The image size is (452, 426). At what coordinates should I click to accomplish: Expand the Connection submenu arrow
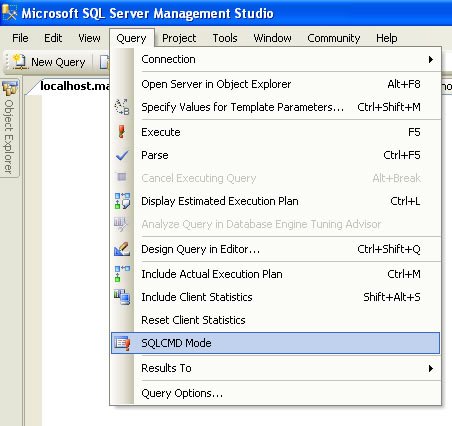click(431, 60)
